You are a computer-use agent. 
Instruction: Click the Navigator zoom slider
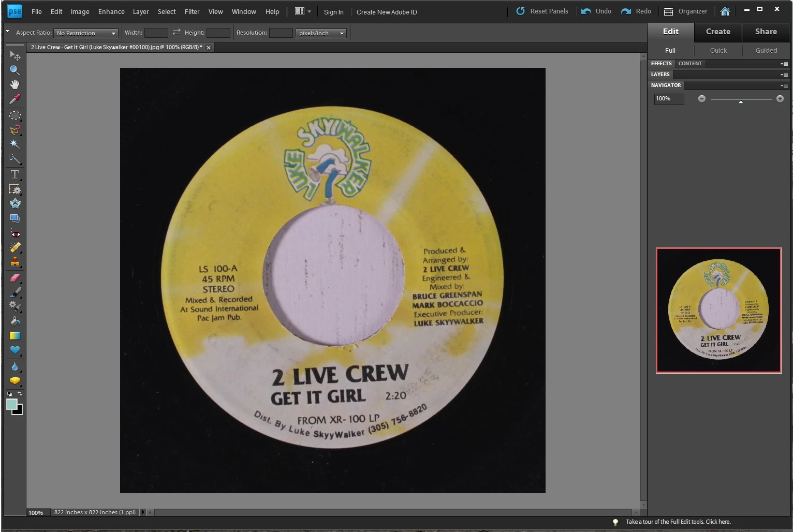pyautogui.click(x=741, y=99)
